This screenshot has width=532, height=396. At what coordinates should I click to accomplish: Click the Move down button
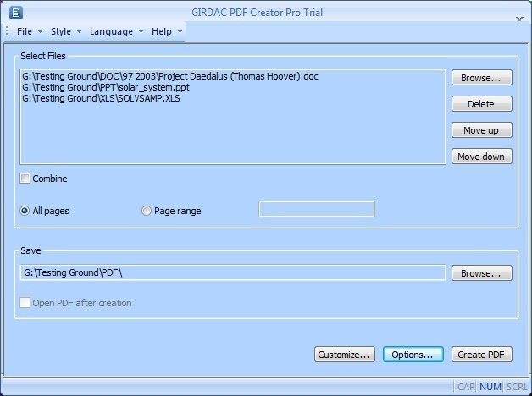tap(481, 157)
